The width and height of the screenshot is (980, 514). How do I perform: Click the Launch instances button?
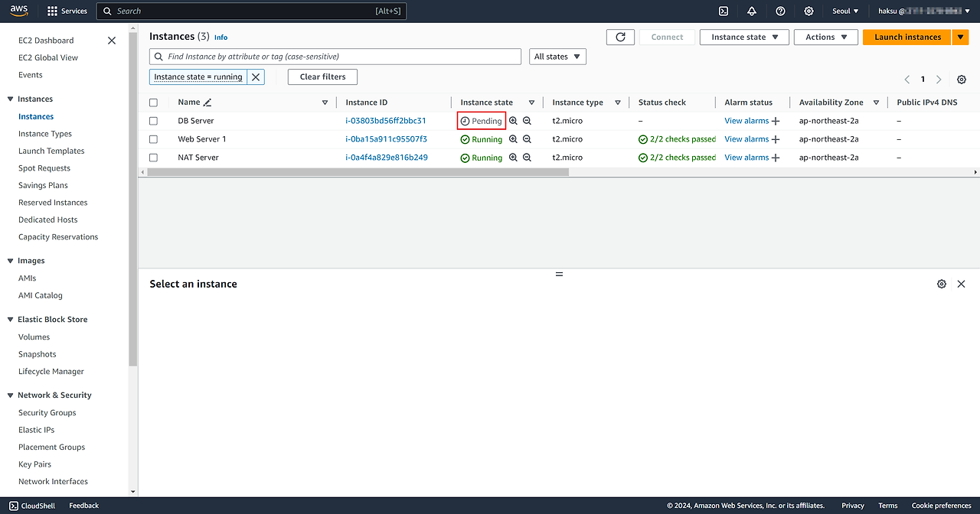click(x=907, y=37)
